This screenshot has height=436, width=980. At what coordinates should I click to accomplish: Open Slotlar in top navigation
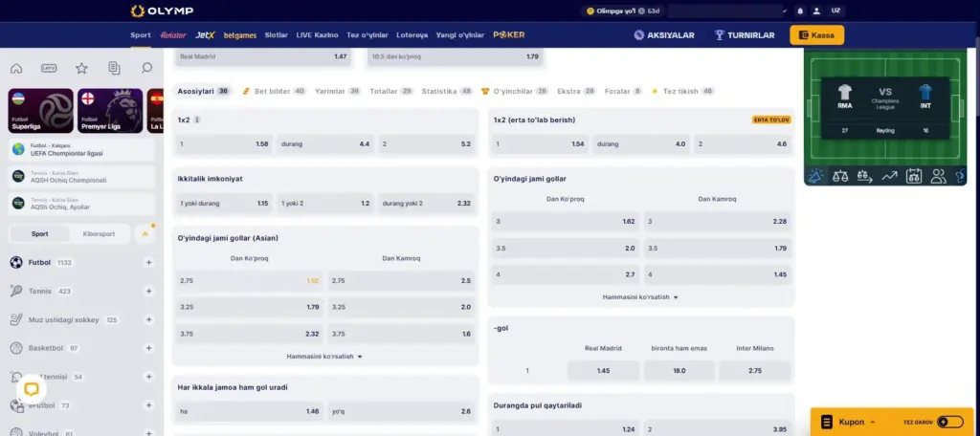[x=277, y=35]
